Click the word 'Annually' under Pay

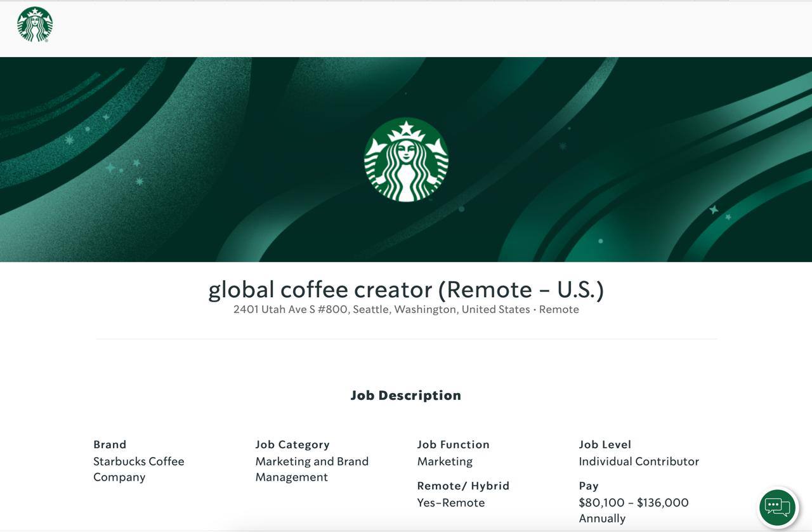coord(602,519)
